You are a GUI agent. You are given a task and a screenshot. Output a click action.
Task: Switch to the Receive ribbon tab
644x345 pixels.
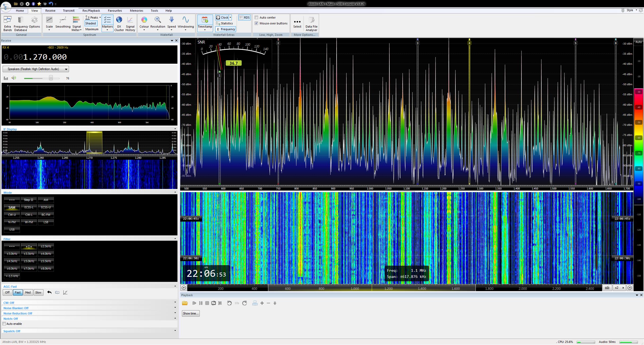click(x=50, y=11)
